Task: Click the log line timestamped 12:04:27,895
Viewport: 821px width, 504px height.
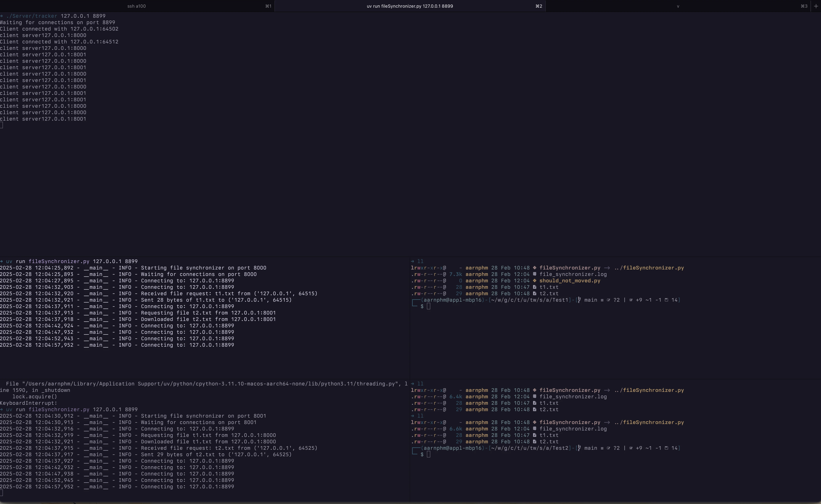Action: pos(117,281)
